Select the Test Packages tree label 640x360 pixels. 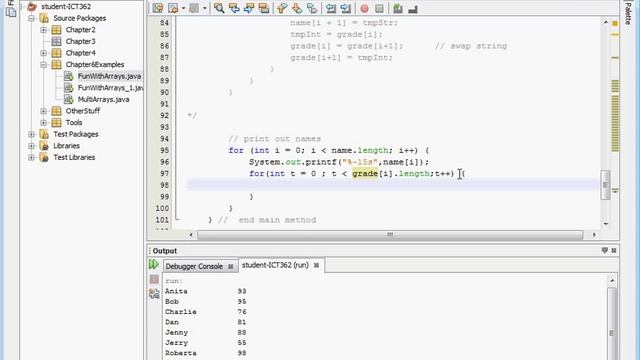76,134
